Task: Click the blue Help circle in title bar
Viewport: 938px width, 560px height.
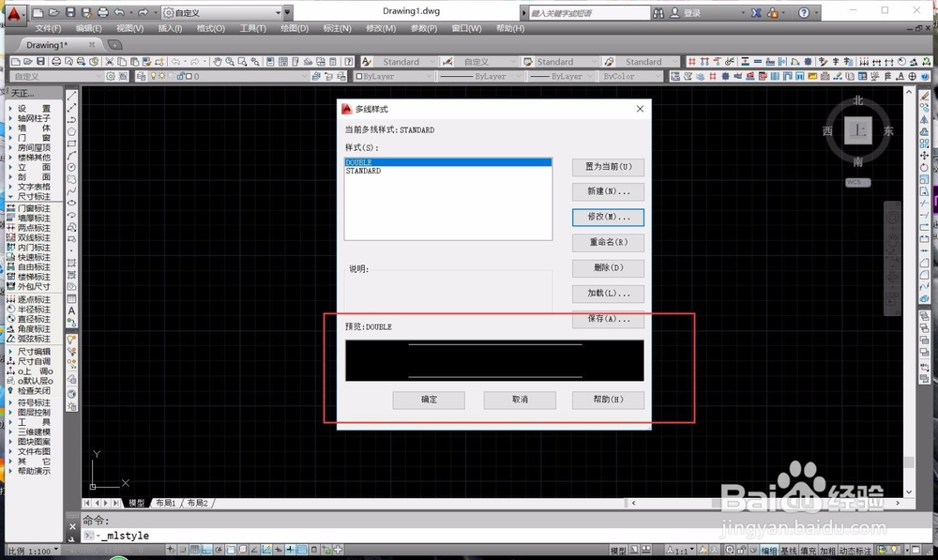Action: pyautogui.click(x=804, y=12)
